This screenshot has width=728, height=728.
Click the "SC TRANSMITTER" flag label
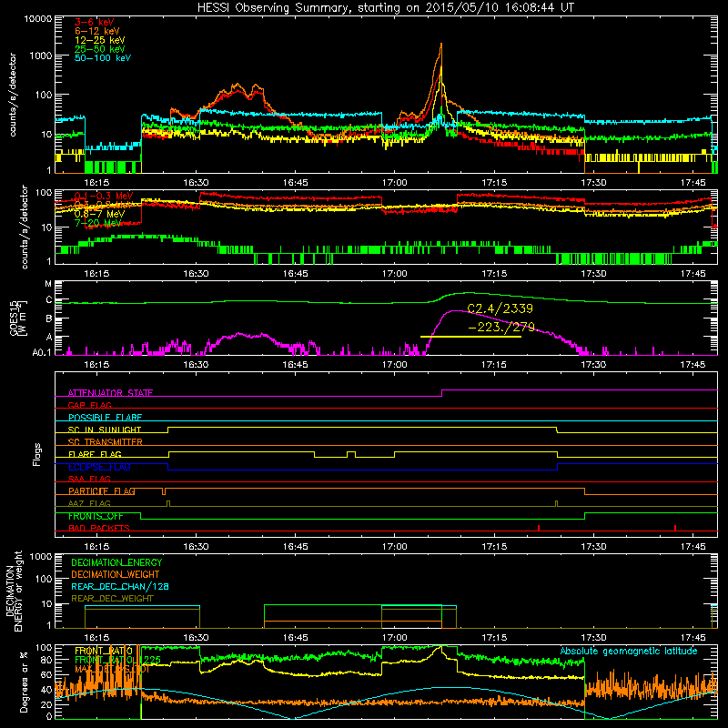(x=105, y=442)
